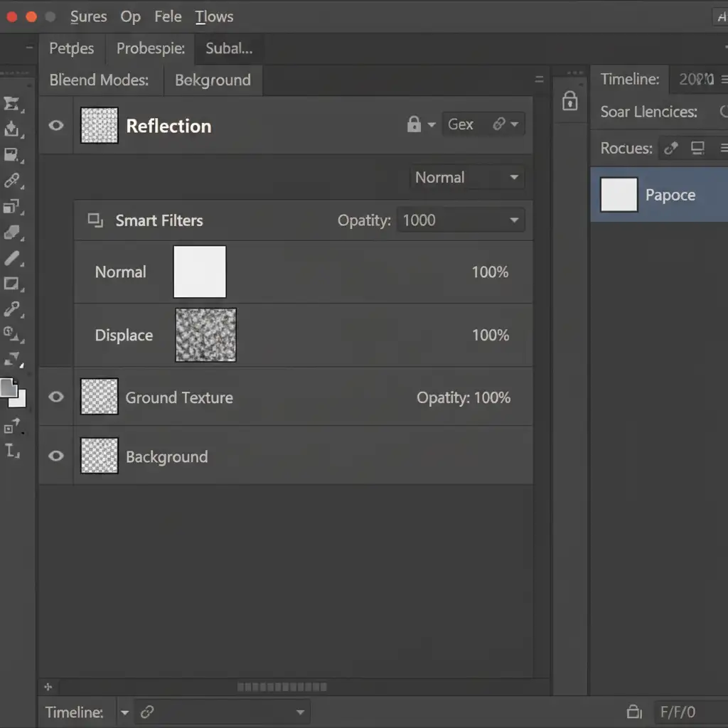Expand the Opatity 1000 dropdown
The height and width of the screenshot is (728, 728).
pos(461,220)
